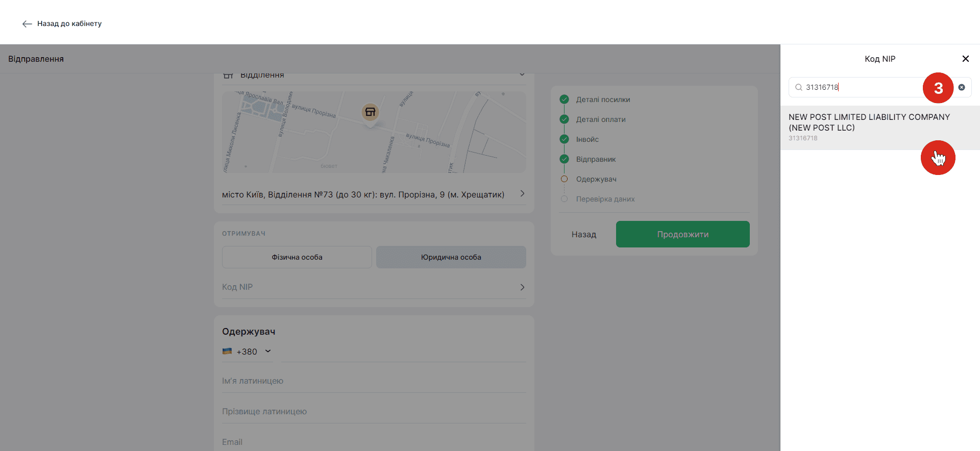
Task: Click the Ім'я латиницею input field
Action: click(x=374, y=381)
